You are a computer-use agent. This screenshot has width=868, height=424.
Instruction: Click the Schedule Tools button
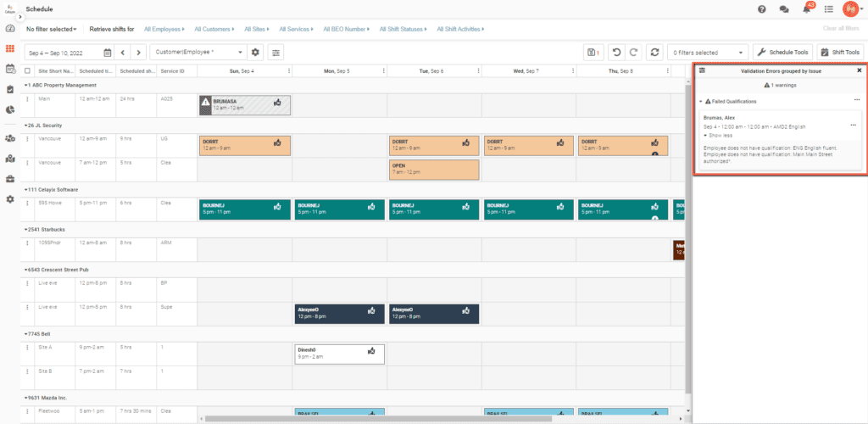[782, 53]
